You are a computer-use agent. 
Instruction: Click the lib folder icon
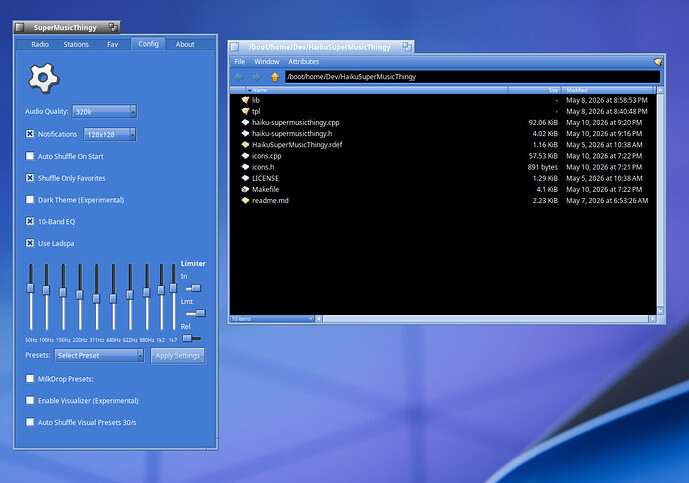245,100
